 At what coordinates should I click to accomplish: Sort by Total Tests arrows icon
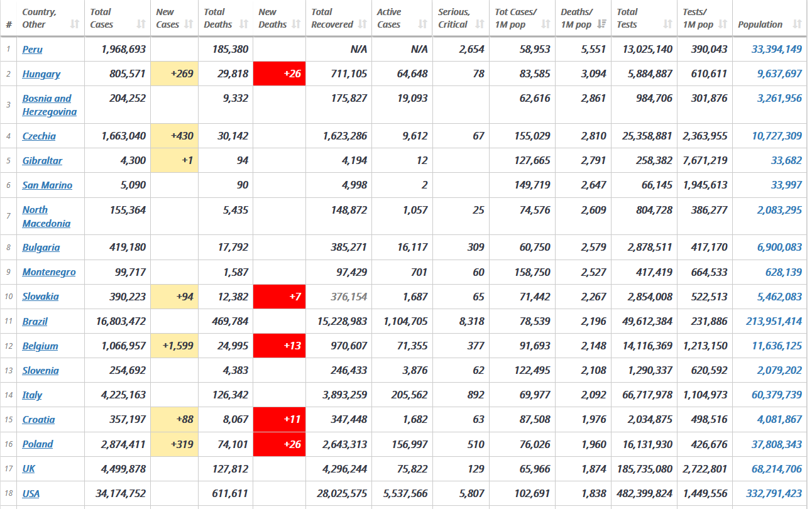point(667,25)
